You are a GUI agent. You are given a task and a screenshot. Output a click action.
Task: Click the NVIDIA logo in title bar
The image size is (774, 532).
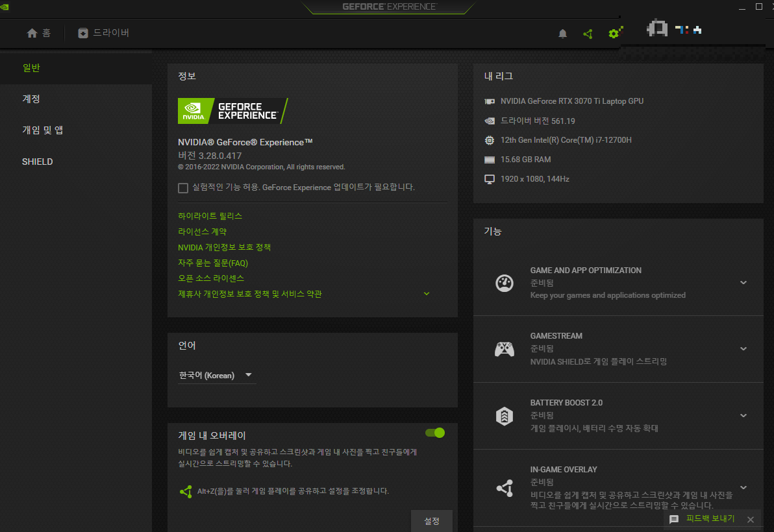[x=5, y=6]
